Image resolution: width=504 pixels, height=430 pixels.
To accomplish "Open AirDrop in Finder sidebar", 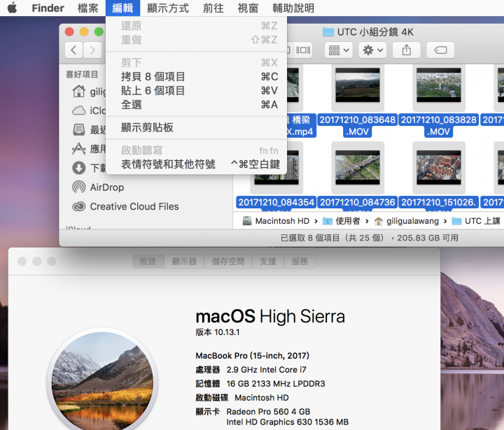I will [98, 187].
